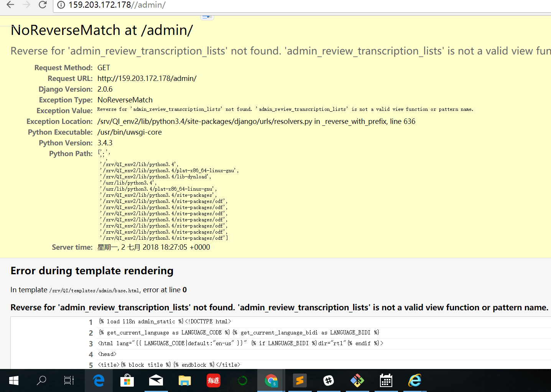Screen dimensions: 551x392
Task: Click the Django Version value 2.0.6
Action: click(105, 89)
